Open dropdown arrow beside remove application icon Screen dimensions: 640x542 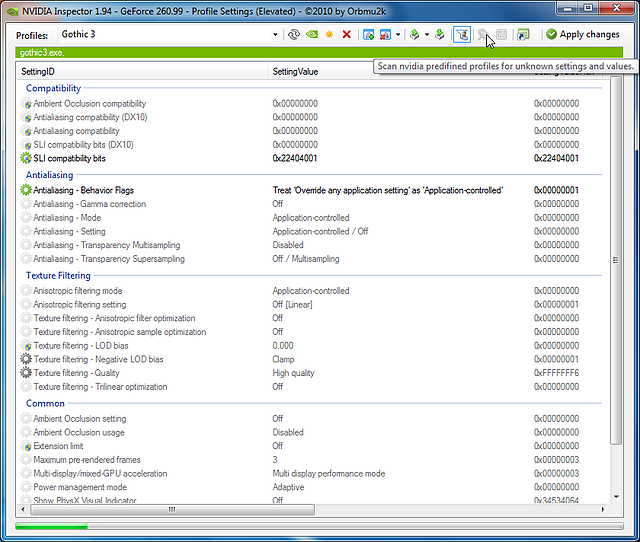pos(398,34)
